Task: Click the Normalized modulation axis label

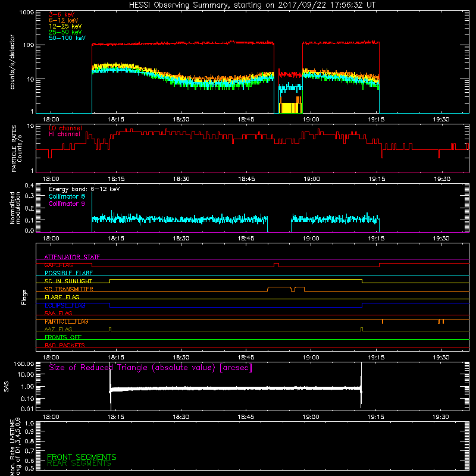Action: 15,208
